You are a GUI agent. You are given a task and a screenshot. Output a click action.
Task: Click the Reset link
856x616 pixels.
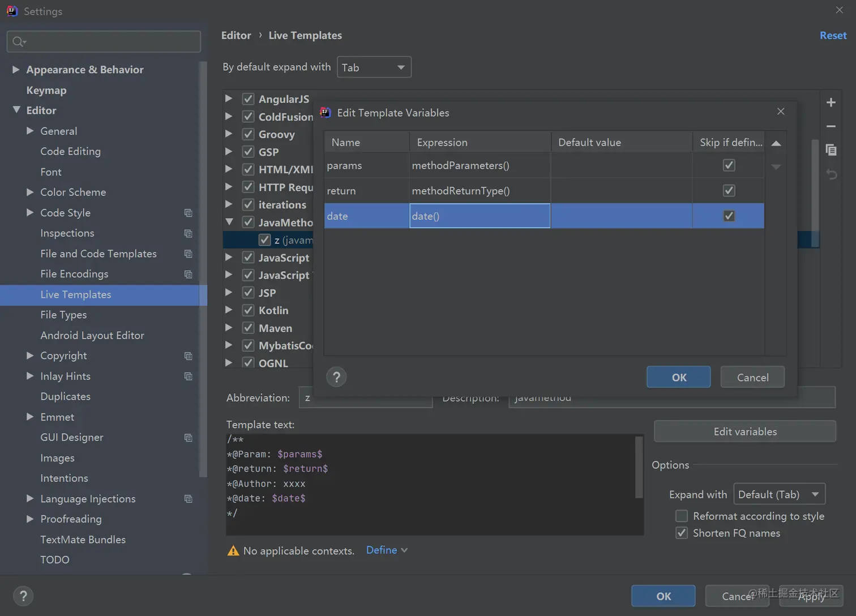[833, 35]
